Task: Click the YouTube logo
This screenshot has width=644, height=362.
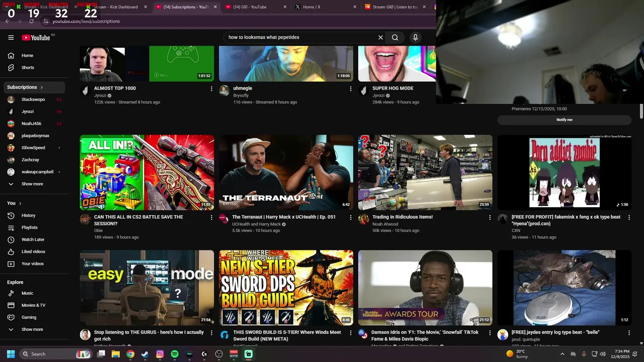Action: pos(36,38)
